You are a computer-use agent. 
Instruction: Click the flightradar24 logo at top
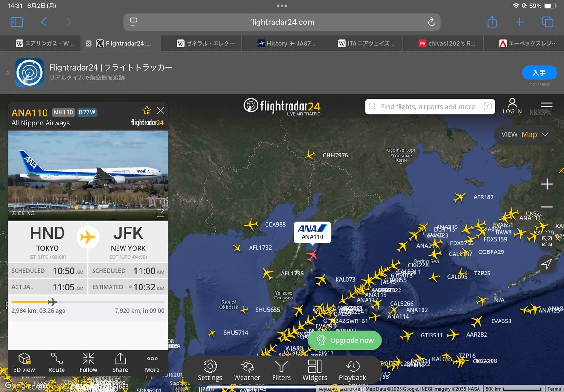pos(282,106)
